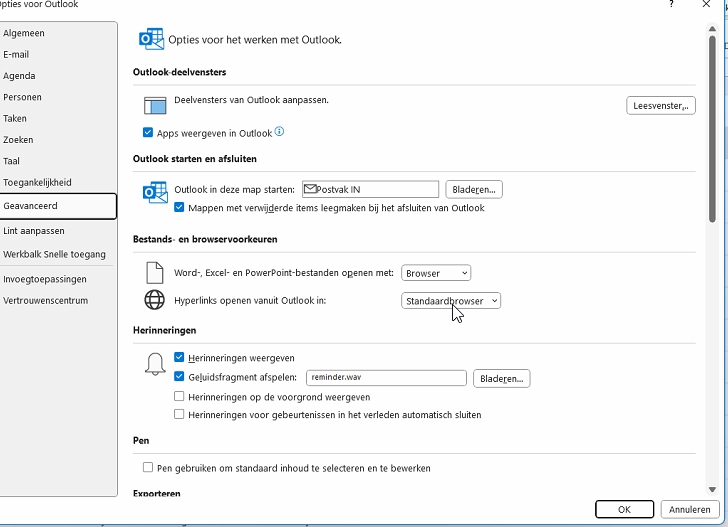Click the reminders bell icon
Viewport: 728px width, 527px height.
coord(154,366)
